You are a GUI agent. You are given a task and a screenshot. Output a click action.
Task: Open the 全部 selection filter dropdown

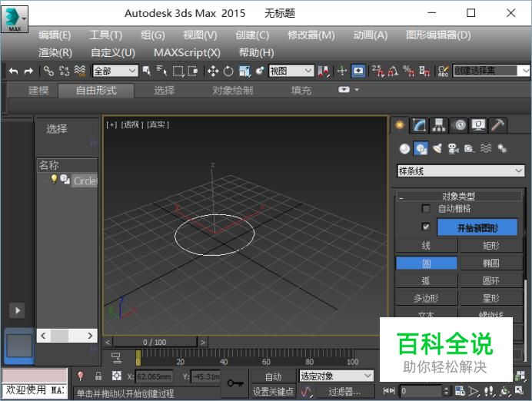(x=115, y=71)
